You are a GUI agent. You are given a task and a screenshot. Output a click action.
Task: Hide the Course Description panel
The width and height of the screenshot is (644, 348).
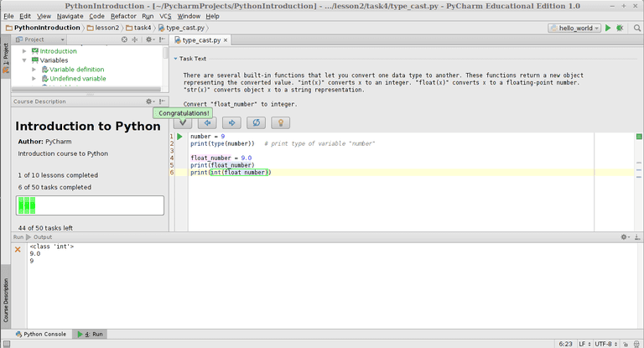click(x=162, y=101)
